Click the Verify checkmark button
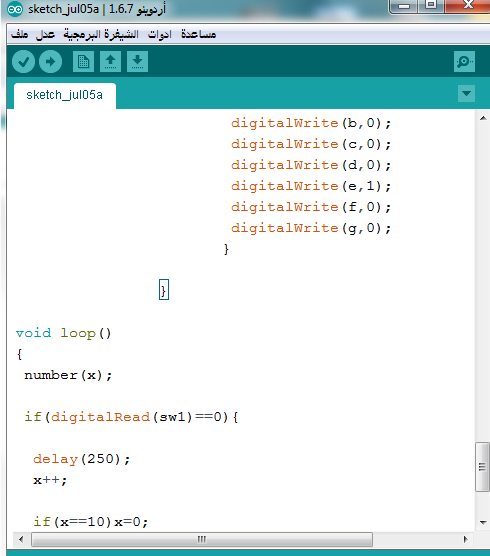Viewport: 490px width, 556px height. click(23, 62)
